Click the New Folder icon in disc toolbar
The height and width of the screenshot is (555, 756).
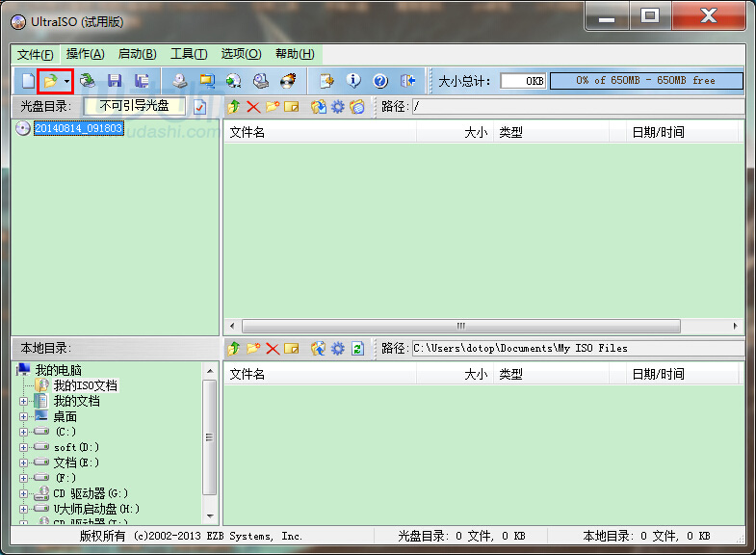click(273, 106)
